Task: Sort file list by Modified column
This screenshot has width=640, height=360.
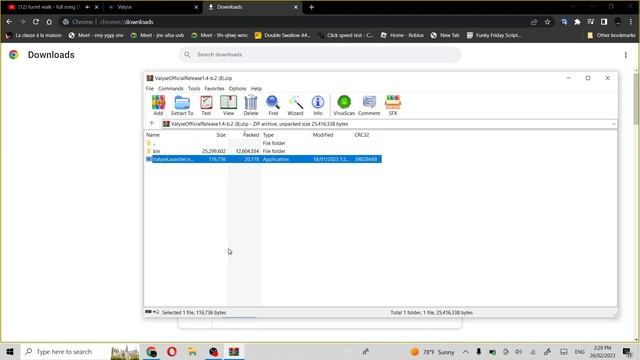Action: pos(331,135)
